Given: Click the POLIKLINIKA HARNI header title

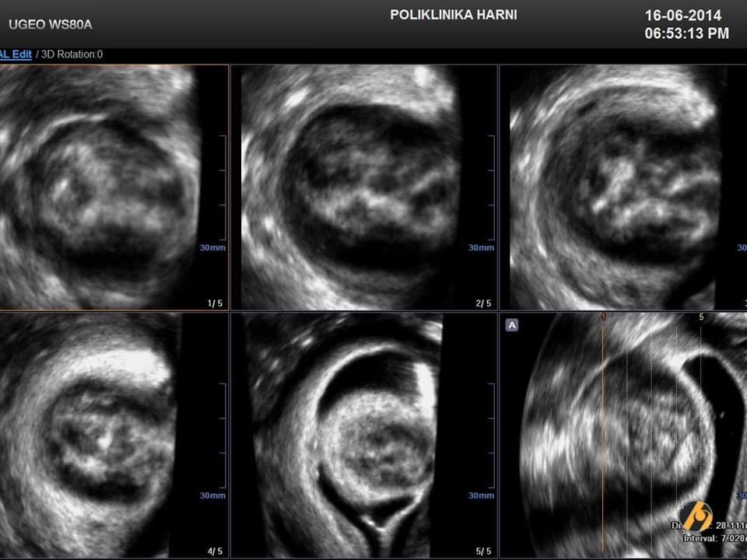Looking at the screenshot, I should coord(454,14).
